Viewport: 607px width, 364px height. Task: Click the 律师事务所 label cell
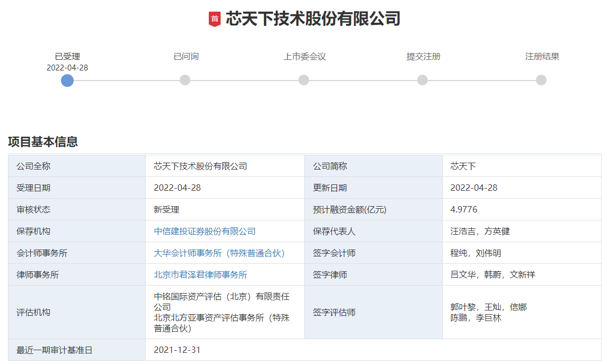[x=77, y=274]
